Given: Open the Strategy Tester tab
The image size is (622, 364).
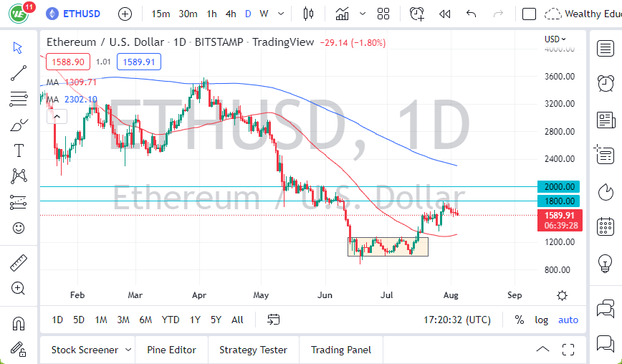Looking at the screenshot, I should click(x=253, y=350).
